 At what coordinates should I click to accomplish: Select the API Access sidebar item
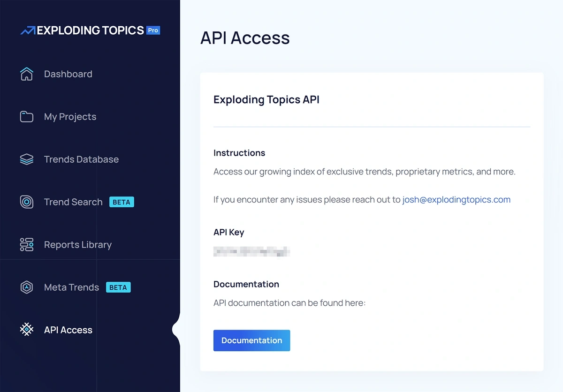point(68,330)
